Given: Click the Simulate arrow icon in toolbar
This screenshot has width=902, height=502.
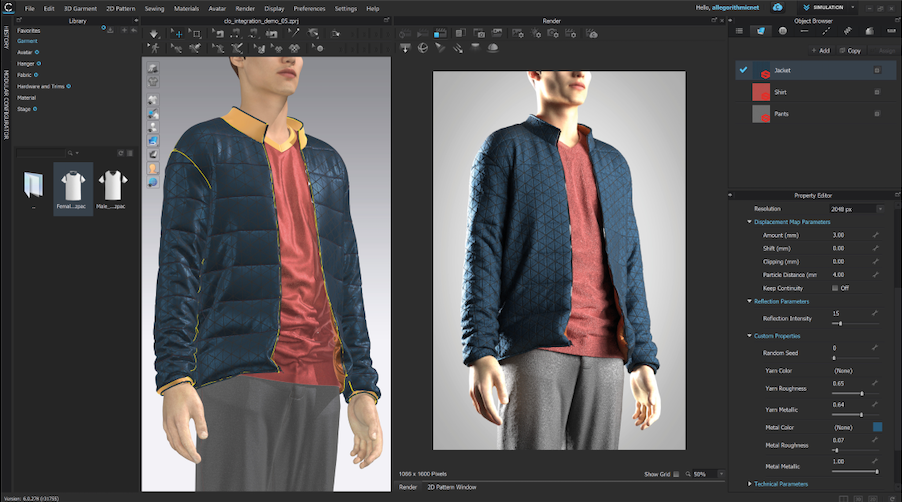Looking at the screenshot, I should [154, 34].
